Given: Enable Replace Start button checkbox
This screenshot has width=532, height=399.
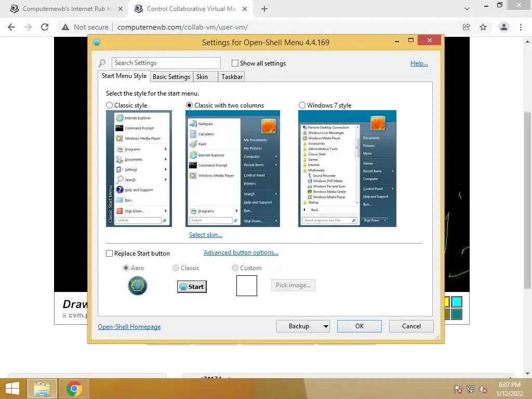Looking at the screenshot, I should pos(109,254).
